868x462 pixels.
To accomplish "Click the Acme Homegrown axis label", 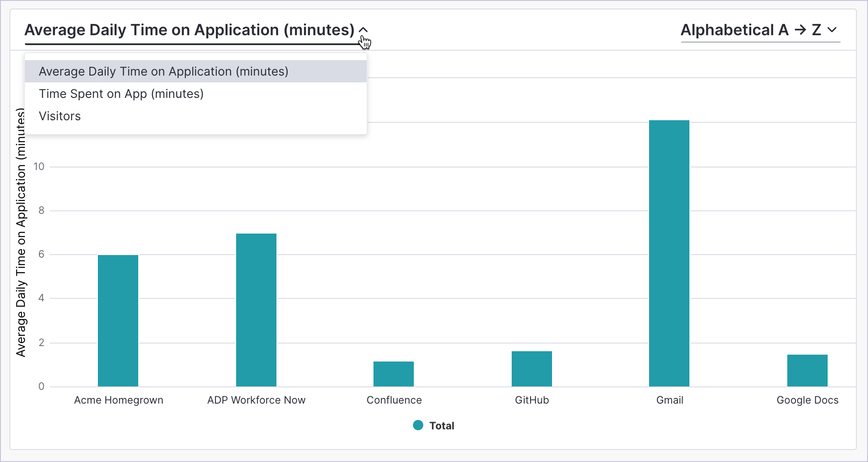I will pyautogui.click(x=118, y=400).
